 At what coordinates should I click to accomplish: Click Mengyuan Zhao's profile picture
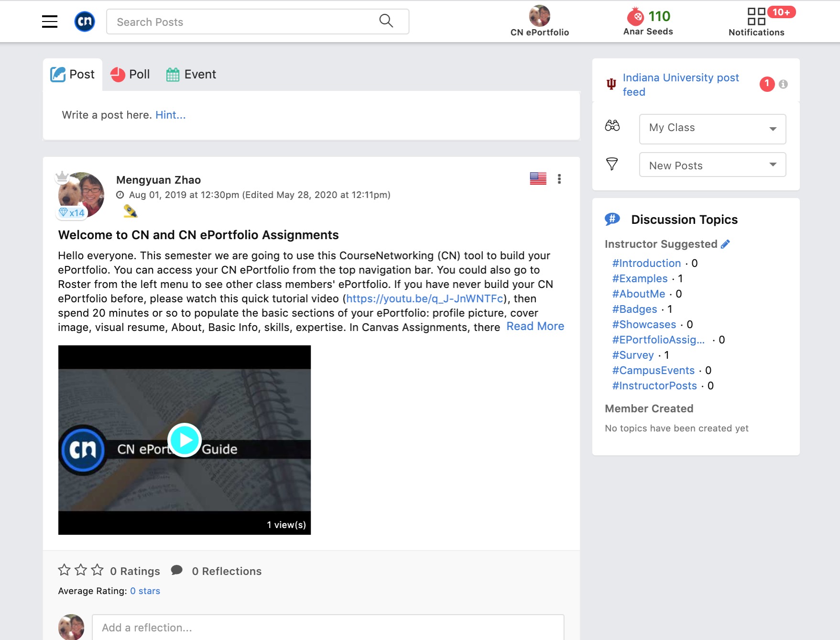coord(81,195)
